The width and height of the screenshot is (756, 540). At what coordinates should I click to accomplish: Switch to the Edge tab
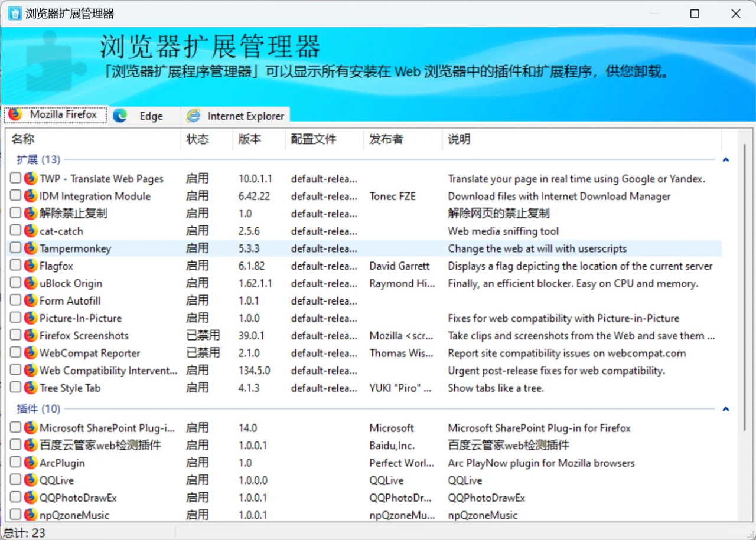coord(144,116)
